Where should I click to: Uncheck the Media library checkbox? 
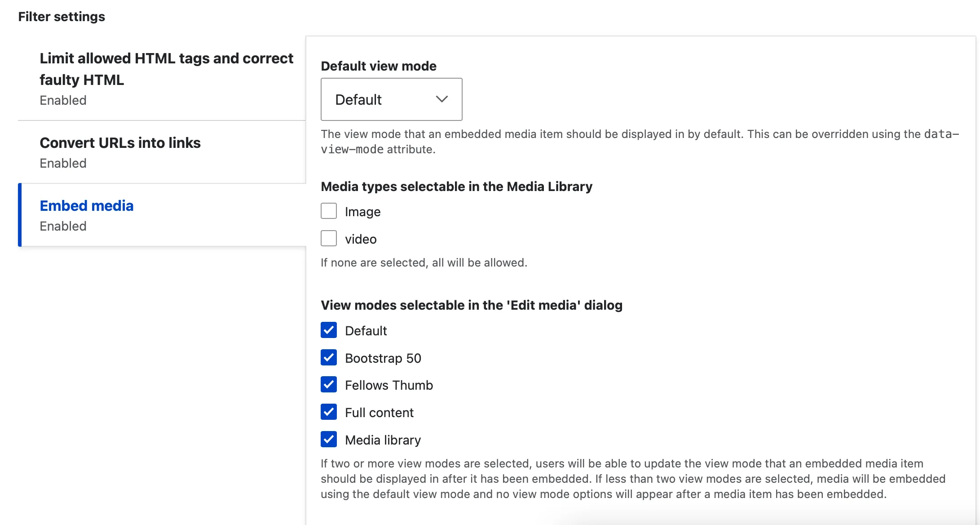click(329, 439)
